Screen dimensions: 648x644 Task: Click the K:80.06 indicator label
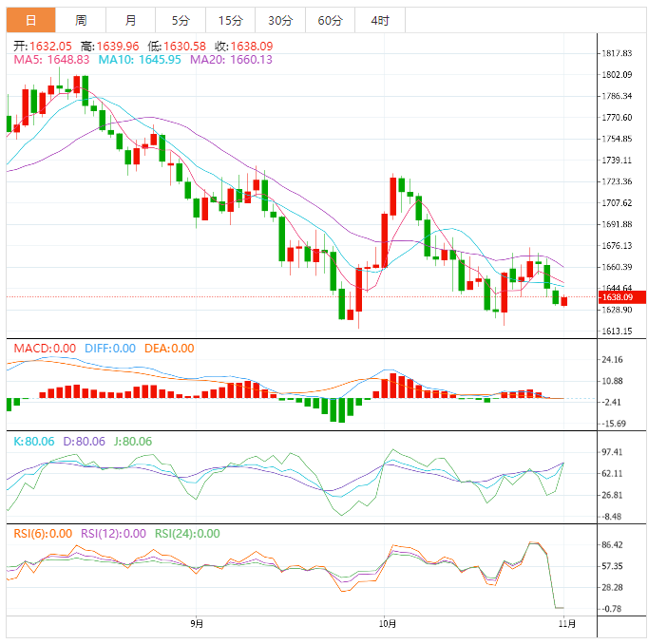click(34, 441)
